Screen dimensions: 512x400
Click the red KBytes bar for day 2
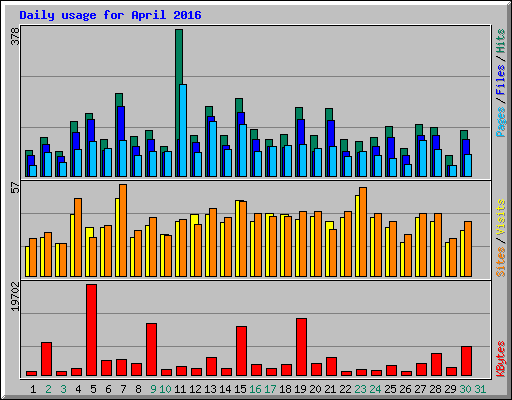tap(47, 359)
